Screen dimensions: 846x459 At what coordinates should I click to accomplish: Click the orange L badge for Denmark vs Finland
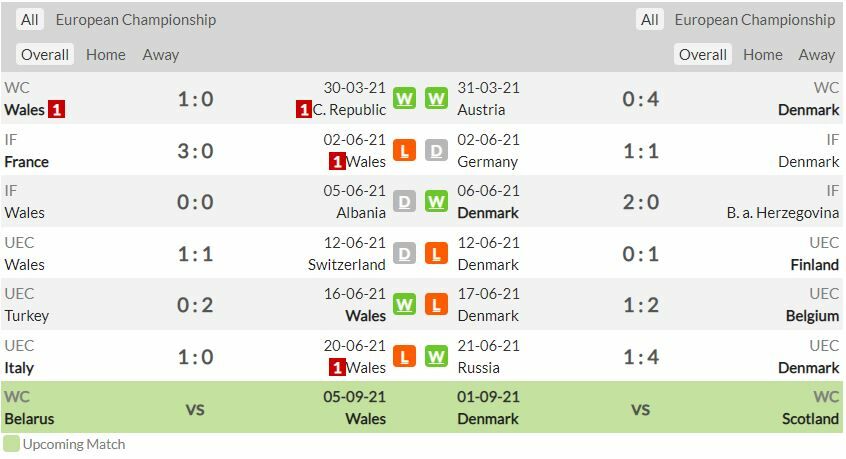pos(436,254)
